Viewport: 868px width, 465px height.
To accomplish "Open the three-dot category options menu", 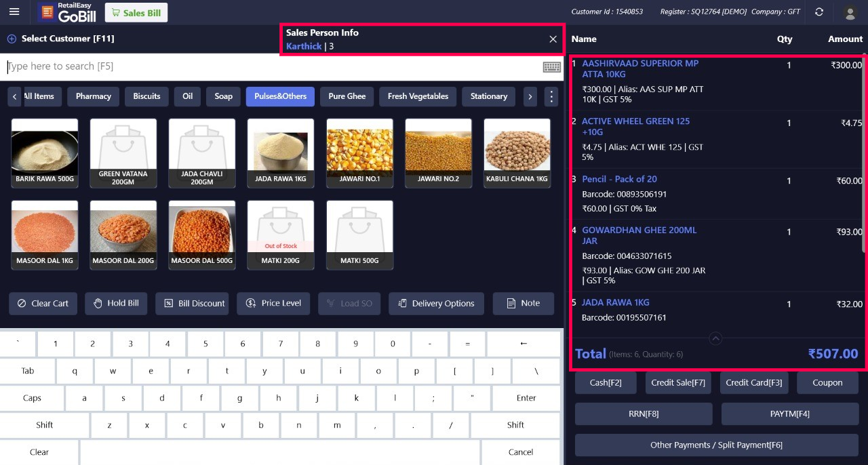I will click(551, 96).
